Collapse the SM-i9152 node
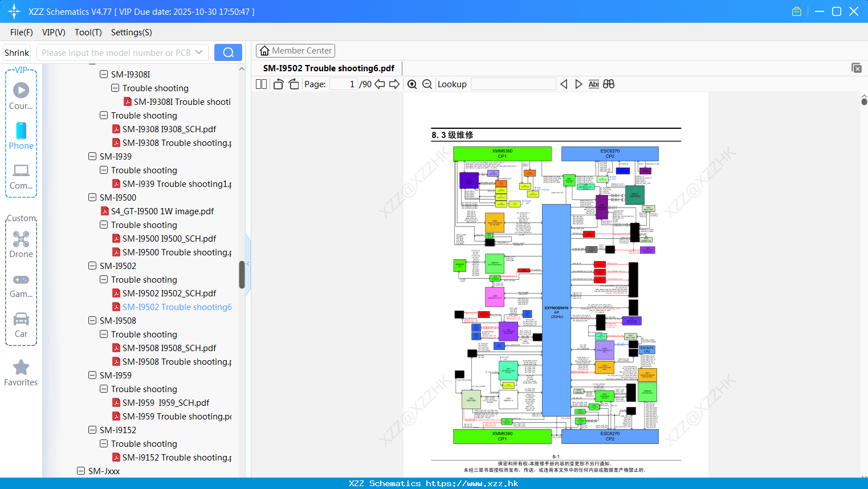 coord(92,430)
